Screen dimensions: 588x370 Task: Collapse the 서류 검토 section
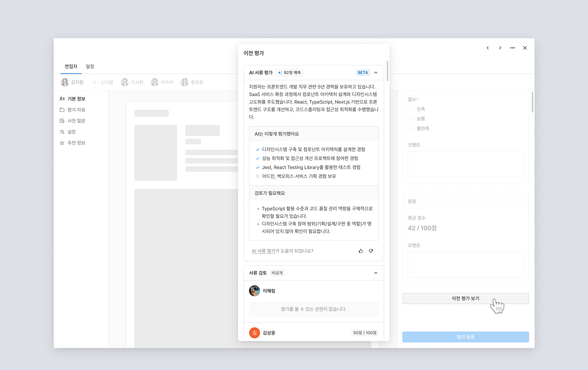click(x=376, y=273)
